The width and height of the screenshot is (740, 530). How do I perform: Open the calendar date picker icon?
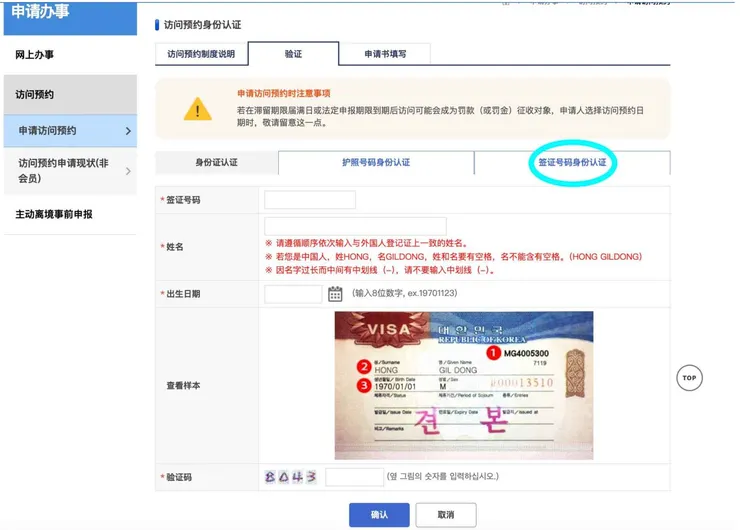pos(335,294)
